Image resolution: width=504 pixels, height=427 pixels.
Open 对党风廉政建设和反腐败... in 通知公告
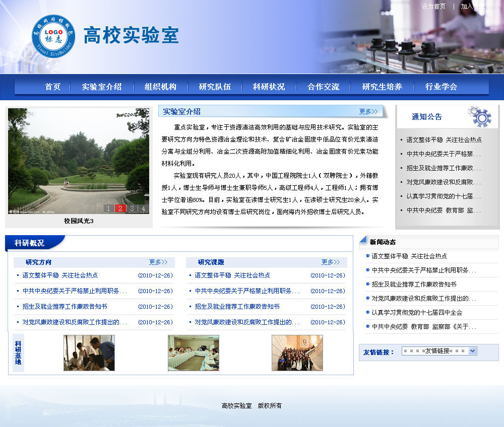(444, 182)
